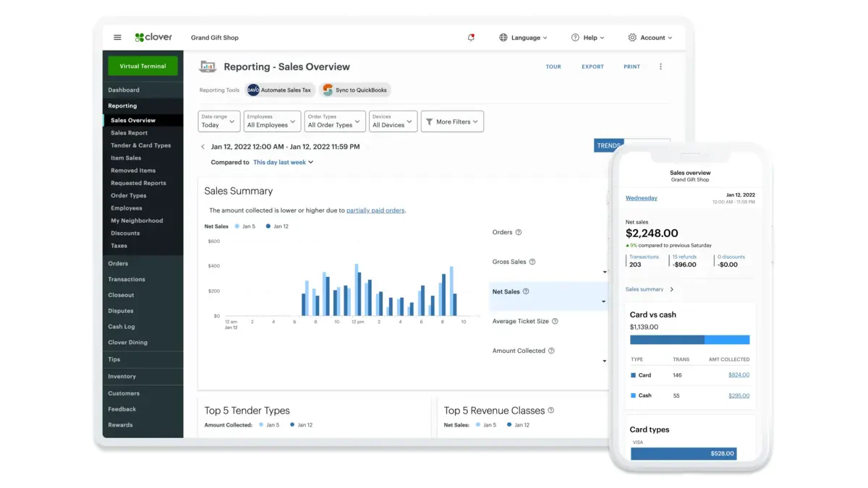Screen dimensions: 868x488
Task: Click the Account gear icon
Action: click(632, 38)
